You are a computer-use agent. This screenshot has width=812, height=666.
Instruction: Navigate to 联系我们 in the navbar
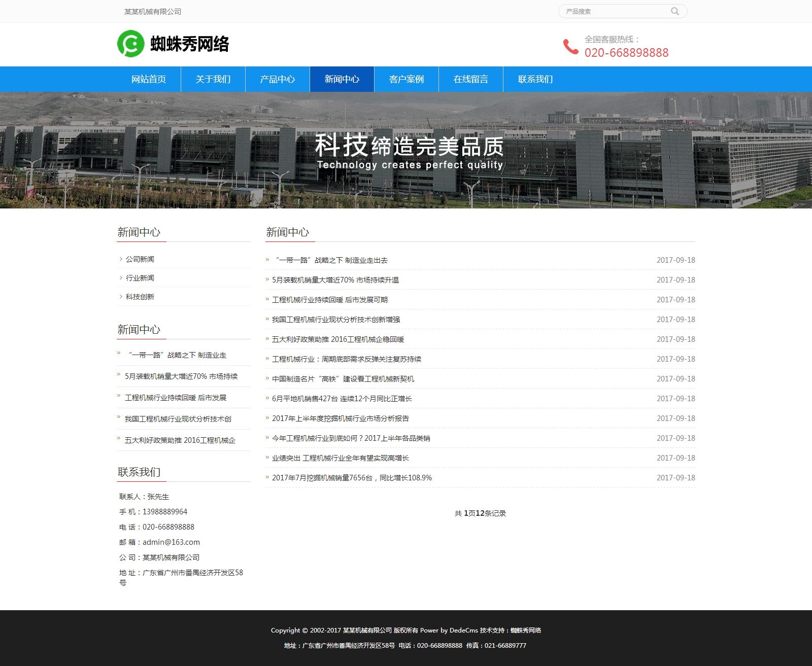(x=535, y=79)
